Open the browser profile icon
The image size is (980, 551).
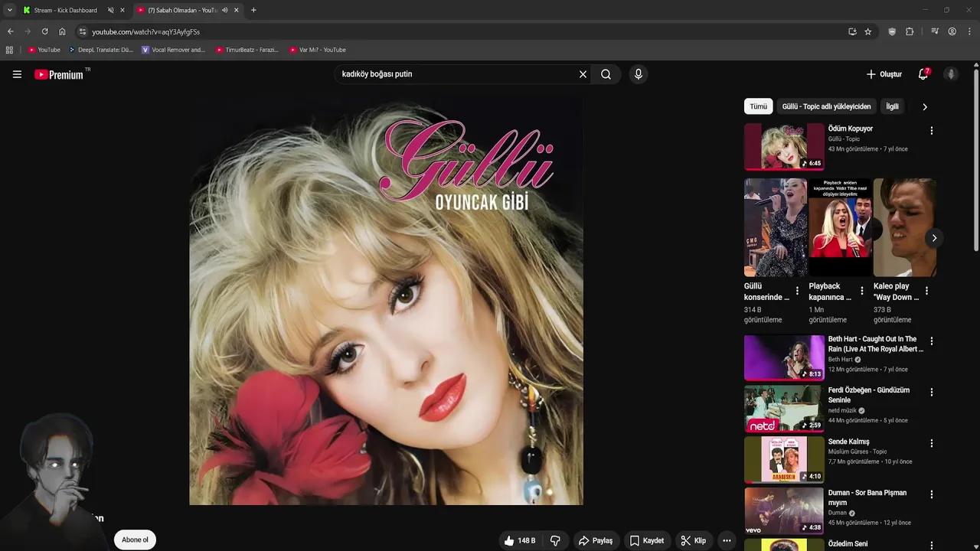[952, 31]
